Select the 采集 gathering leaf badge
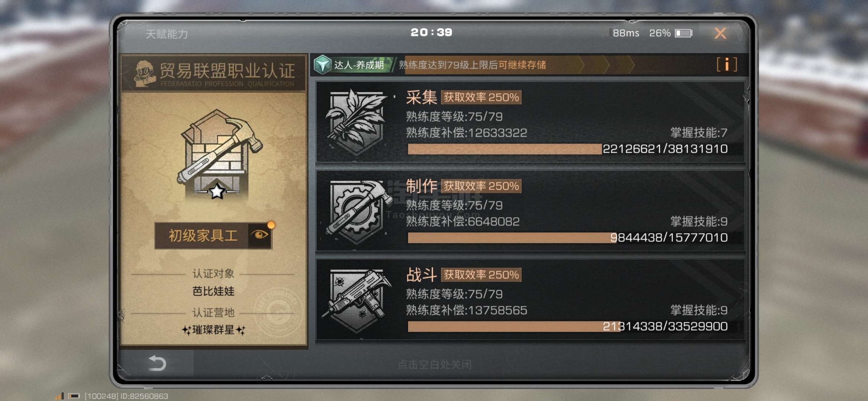 pos(357,122)
